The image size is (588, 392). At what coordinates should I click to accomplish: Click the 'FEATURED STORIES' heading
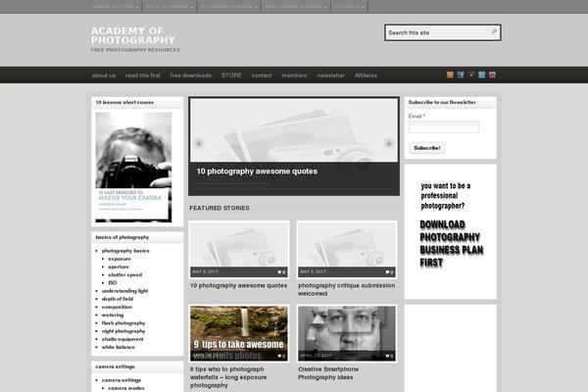click(x=220, y=208)
